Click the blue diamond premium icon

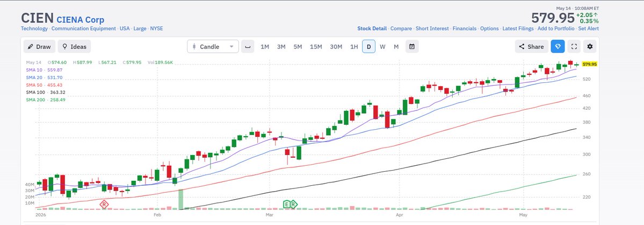coord(558,46)
